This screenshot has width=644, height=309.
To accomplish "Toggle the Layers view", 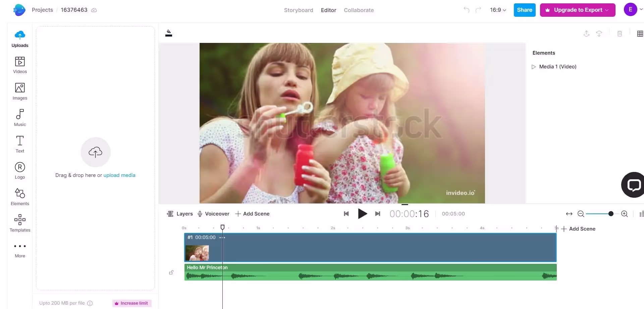I will [x=180, y=214].
